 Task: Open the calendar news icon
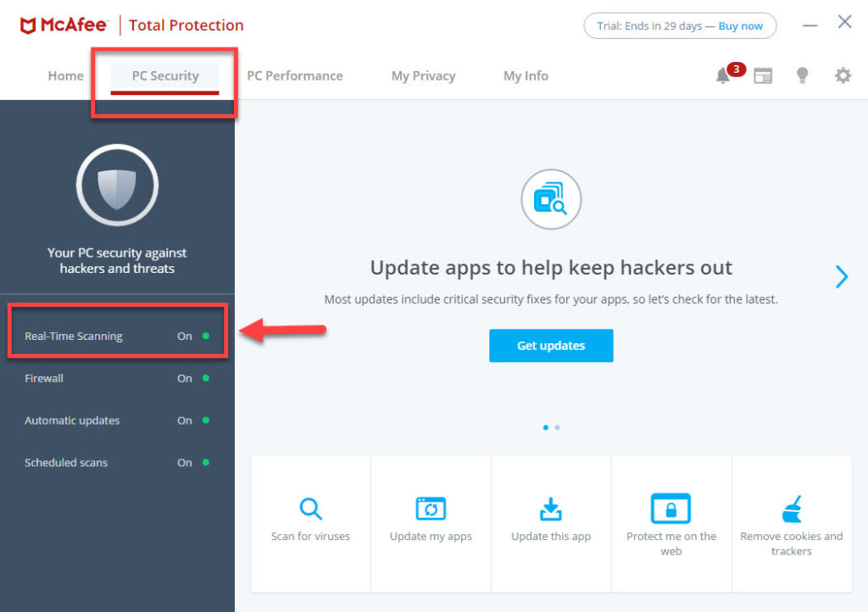coord(763,75)
